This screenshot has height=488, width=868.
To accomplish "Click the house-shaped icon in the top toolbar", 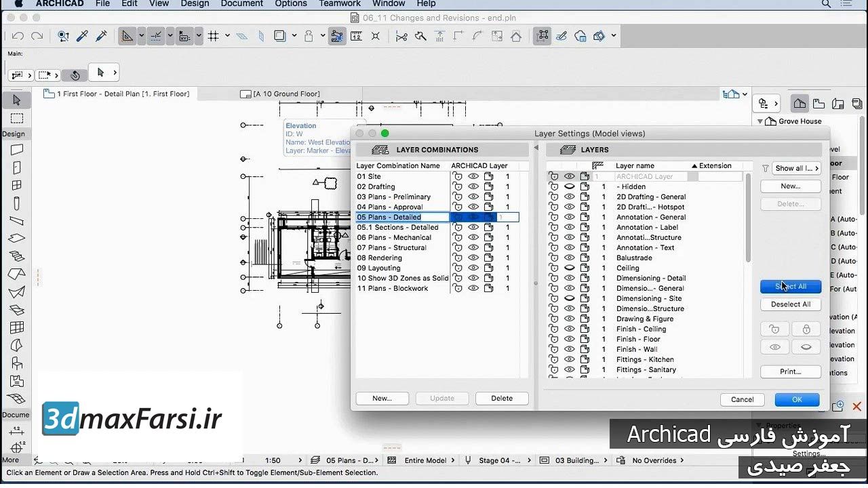I will tap(516, 37).
